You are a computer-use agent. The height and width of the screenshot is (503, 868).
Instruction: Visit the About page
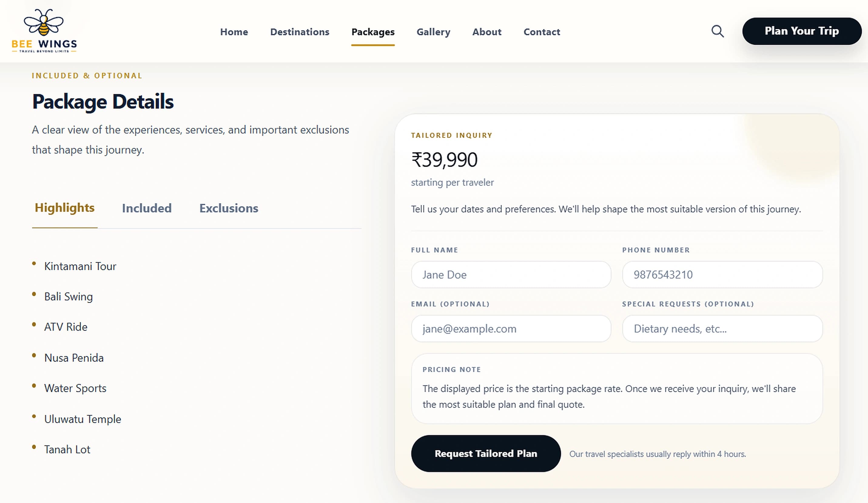point(487,32)
